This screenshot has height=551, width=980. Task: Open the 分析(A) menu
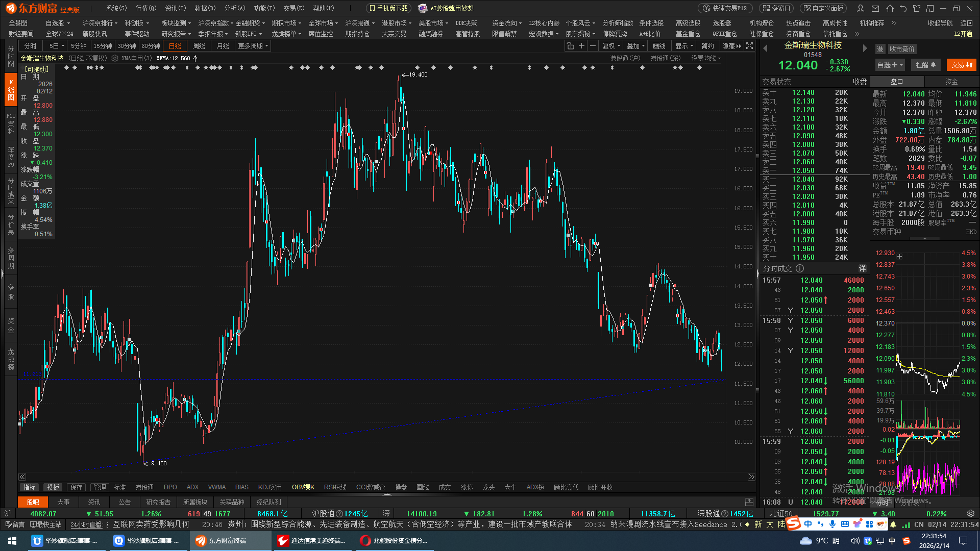point(235,8)
